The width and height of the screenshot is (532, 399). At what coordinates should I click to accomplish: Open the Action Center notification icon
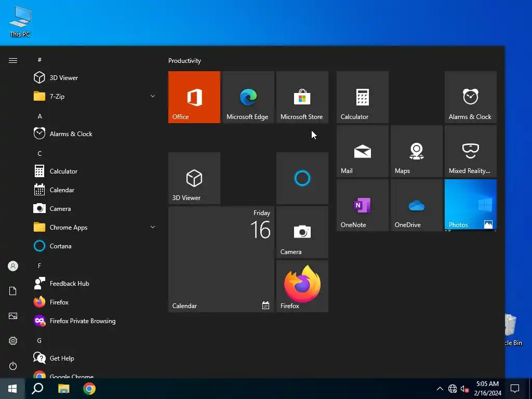tap(515, 389)
